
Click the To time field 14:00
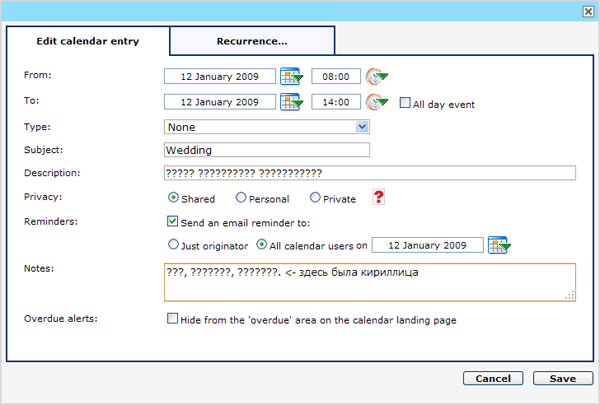336,102
